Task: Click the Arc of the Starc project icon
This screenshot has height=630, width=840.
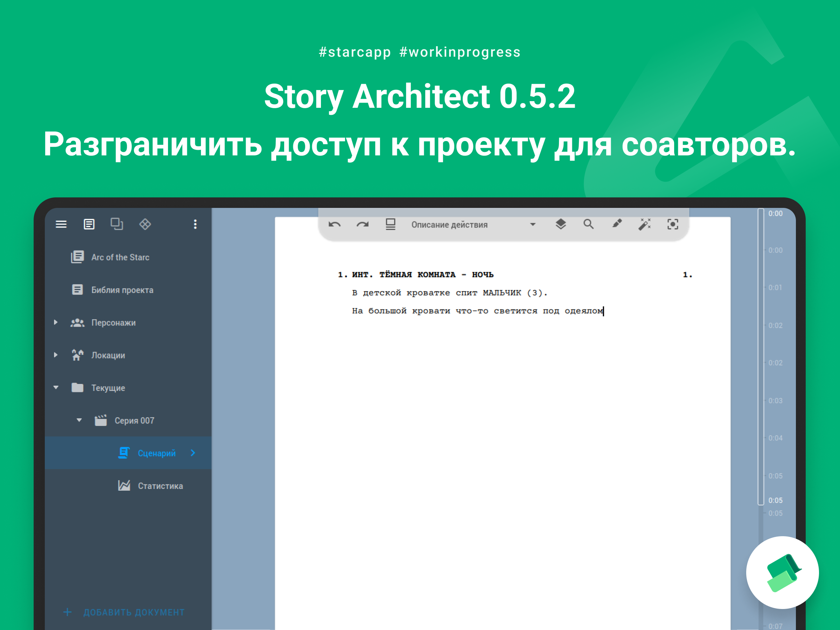Action: pyautogui.click(x=77, y=257)
